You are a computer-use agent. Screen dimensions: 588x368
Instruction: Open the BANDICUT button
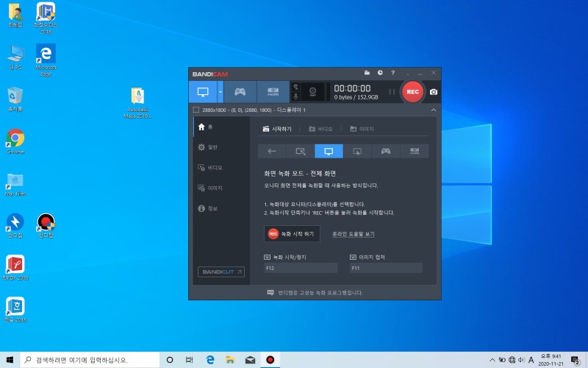pyautogui.click(x=221, y=272)
